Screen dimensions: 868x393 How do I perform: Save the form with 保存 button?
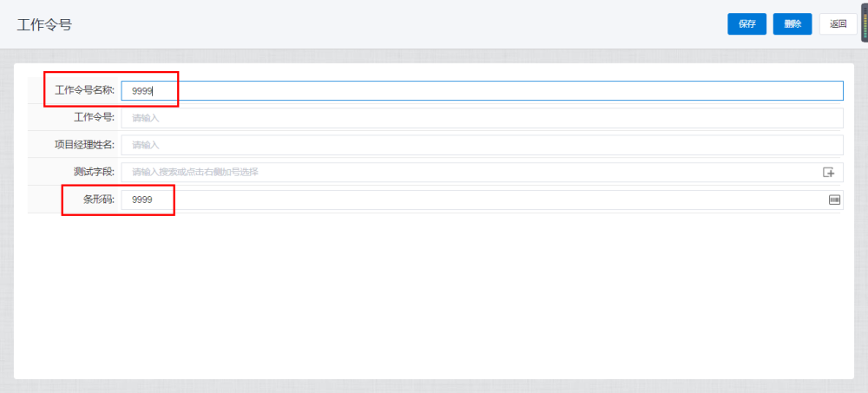[746, 24]
